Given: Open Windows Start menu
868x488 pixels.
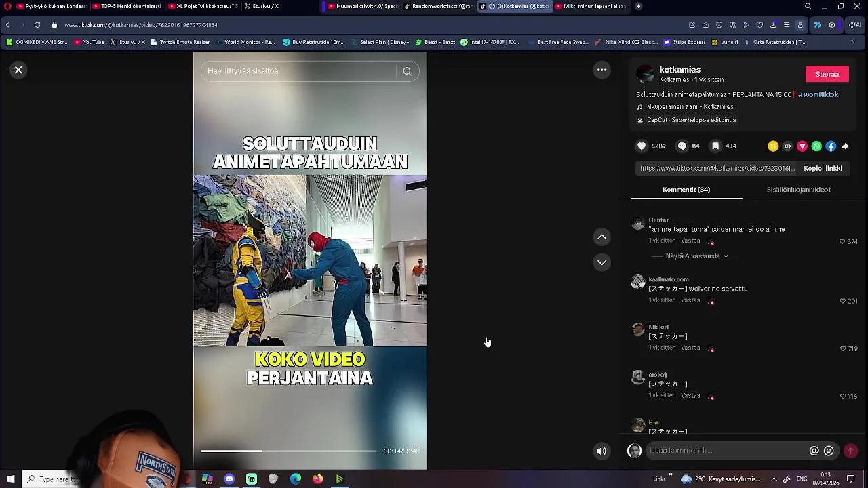Looking at the screenshot, I should 10,479.
